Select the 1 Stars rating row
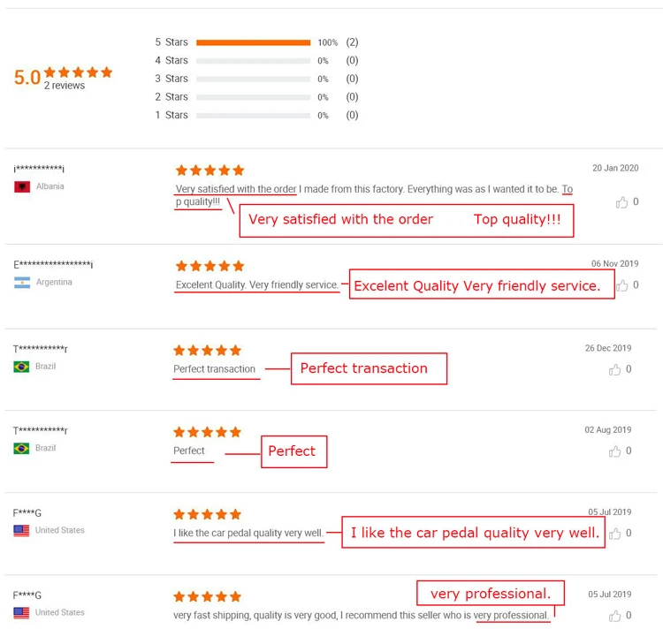 click(x=171, y=115)
